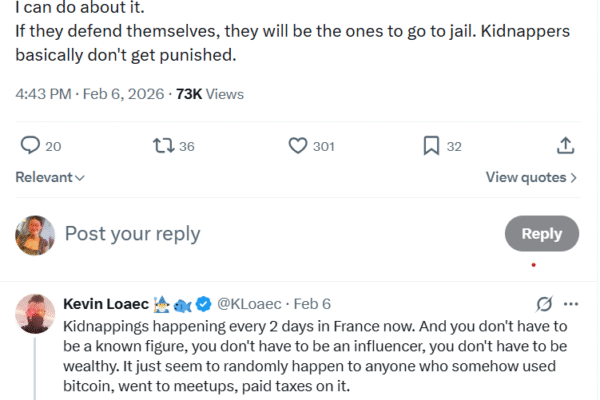
Task: Focus the Post your reply field
Action: [250, 234]
